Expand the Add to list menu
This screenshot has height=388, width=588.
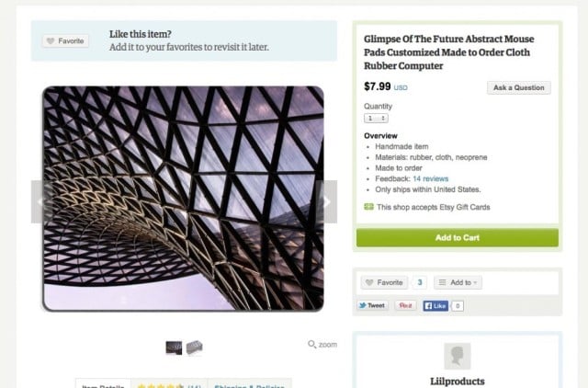[x=458, y=282]
